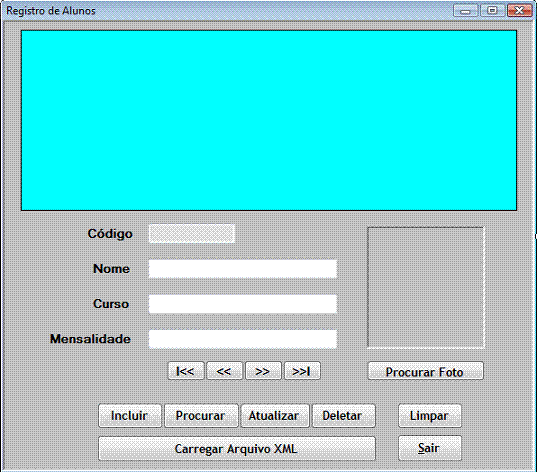Click Carregar Arquivo XML button
Viewport: 537px width, 472px height.
[x=237, y=448]
